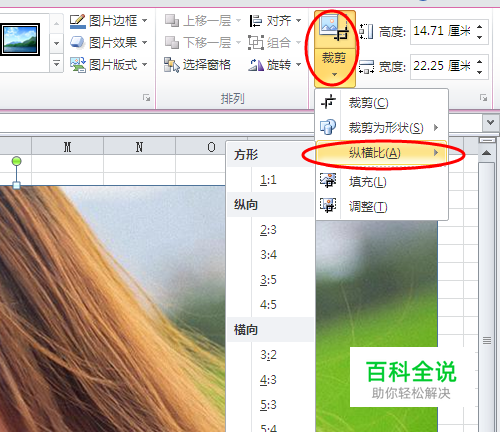Open the 旋转 rotate menu
500x432 pixels.
(275, 65)
